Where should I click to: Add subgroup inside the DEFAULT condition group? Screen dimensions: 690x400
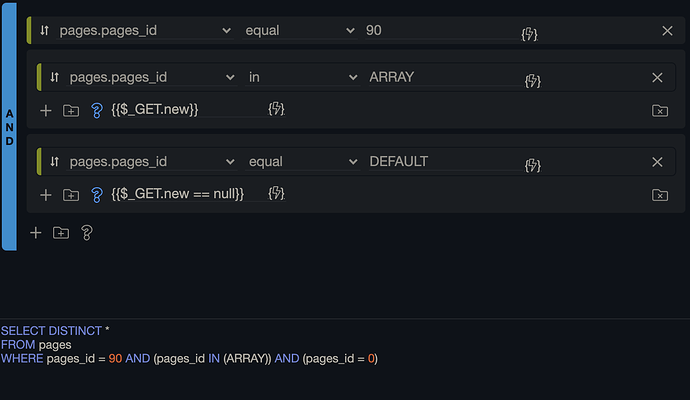point(71,195)
